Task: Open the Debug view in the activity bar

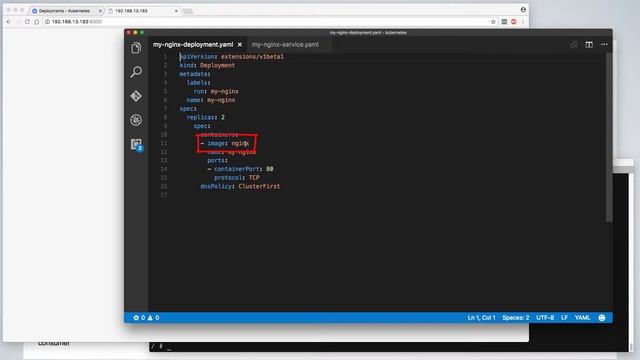Action: [136, 120]
